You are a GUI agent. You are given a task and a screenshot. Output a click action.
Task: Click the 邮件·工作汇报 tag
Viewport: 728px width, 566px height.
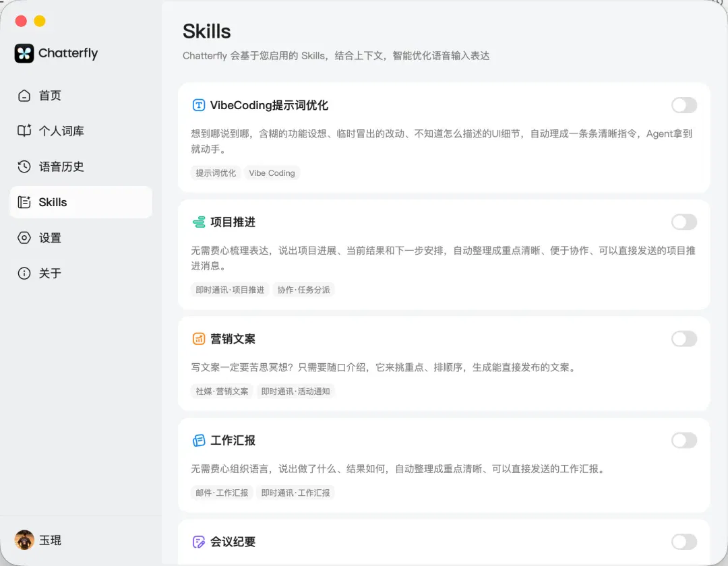(222, 493)
